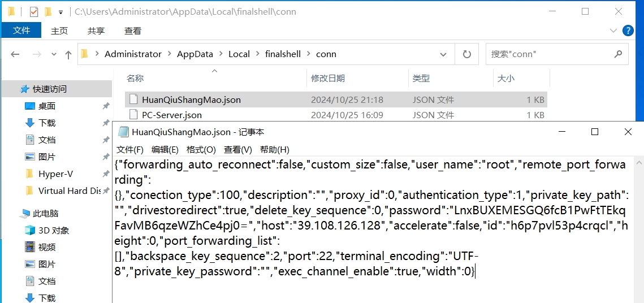The height and width of the screenshot is (303, 644).
Task: Click the Notepad title bar app icon
Action: coord(123,132)
